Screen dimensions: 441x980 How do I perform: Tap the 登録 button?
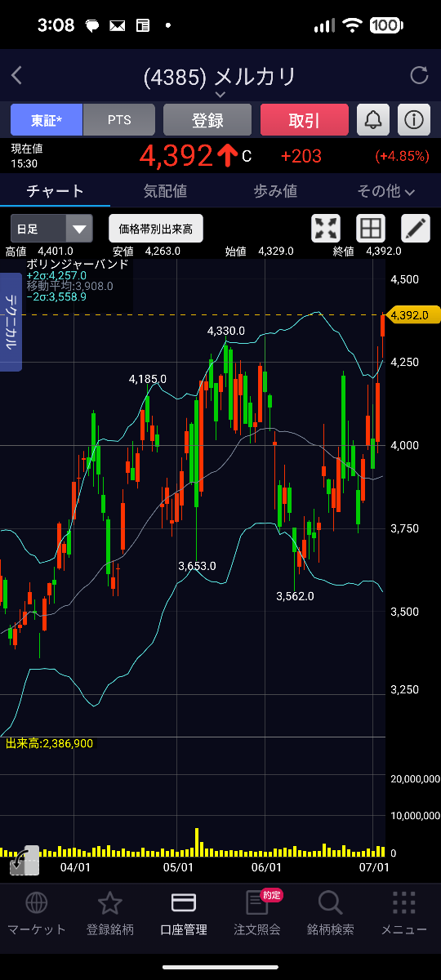pyautogui.click(x=207, y=120)
